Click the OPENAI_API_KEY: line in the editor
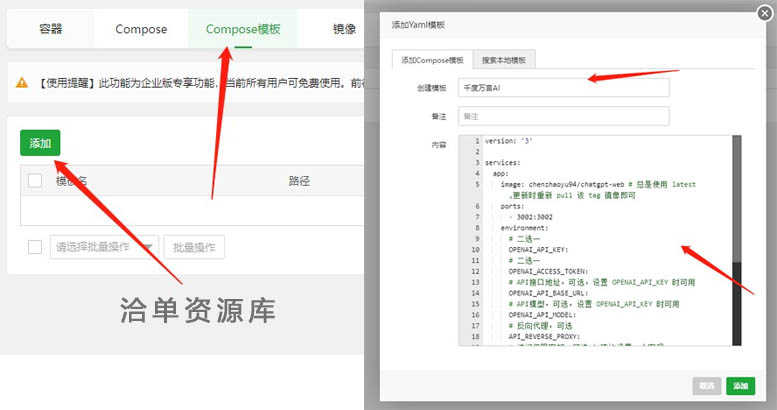This screenshot has height=410, width=777. pos(538,249)
